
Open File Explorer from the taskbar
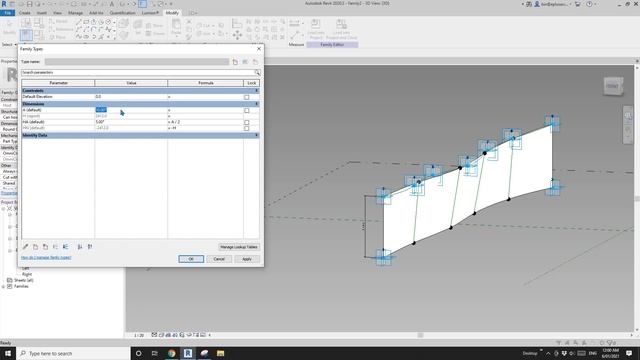pyautogui.click(x=220, y=353)
